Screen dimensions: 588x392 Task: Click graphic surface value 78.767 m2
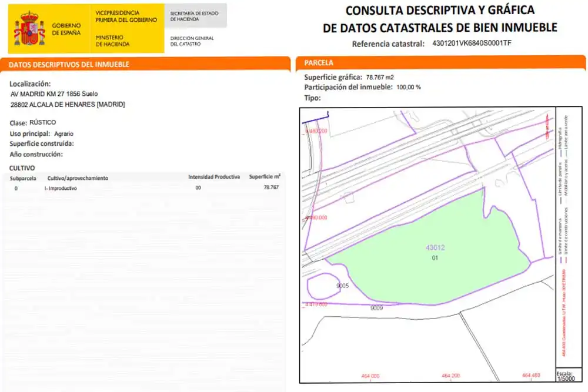point(380,77)
